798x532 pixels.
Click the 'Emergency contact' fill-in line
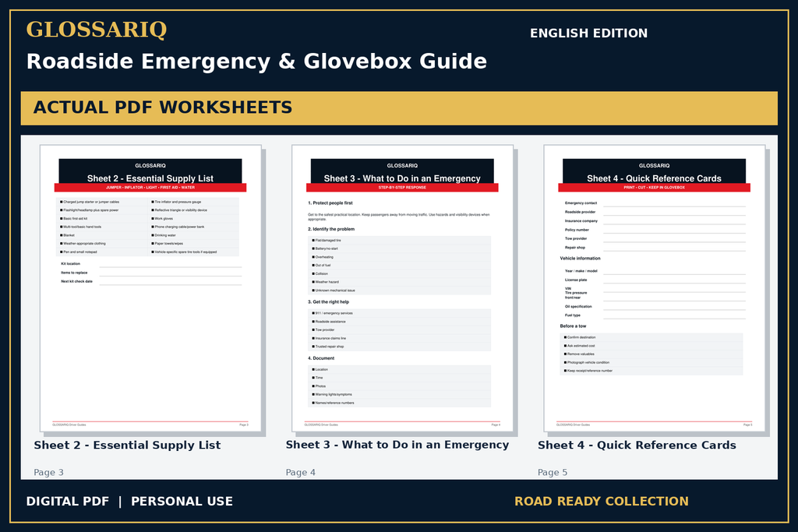tap(674, 205)
